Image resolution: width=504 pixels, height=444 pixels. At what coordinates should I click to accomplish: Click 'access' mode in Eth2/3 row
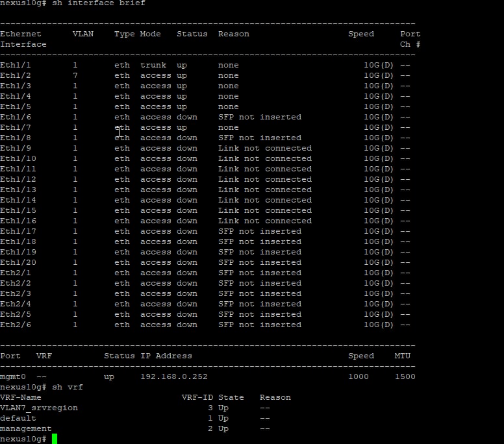point(156,293)
